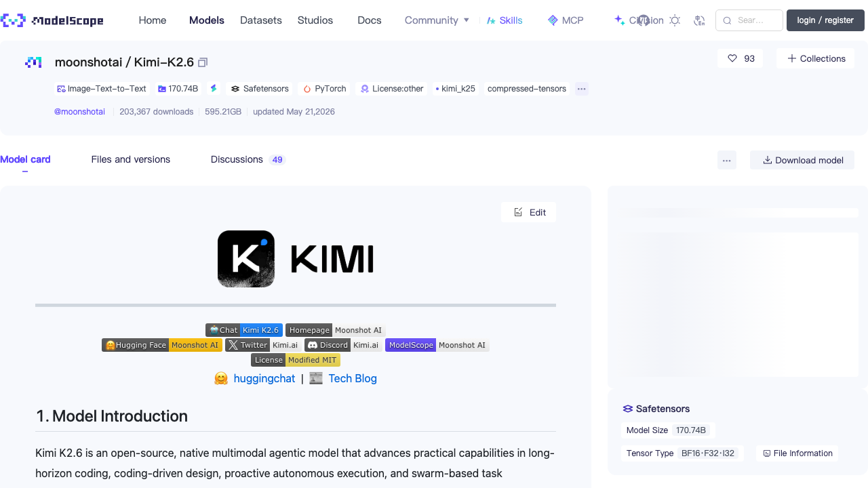Open the License Modified MIT badge
Viewport: 868px width, 488px height.
click(x=296, y=360)
